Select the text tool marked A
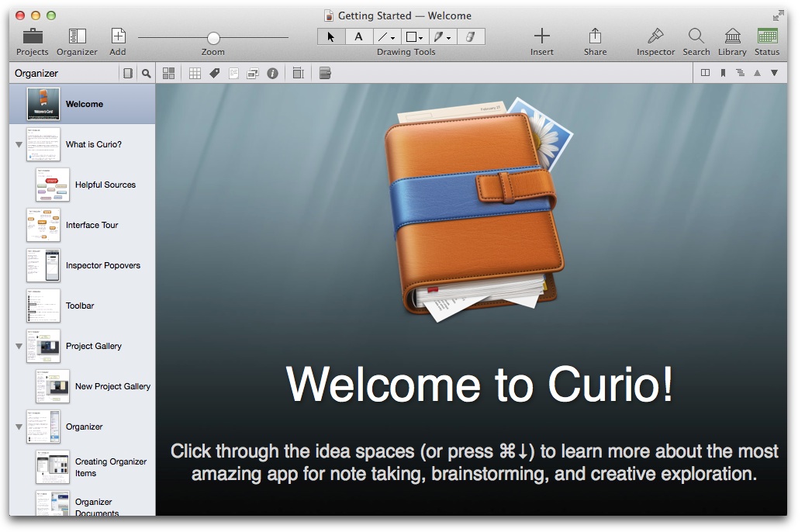The image size is (805, 532). tap(358, 37)
